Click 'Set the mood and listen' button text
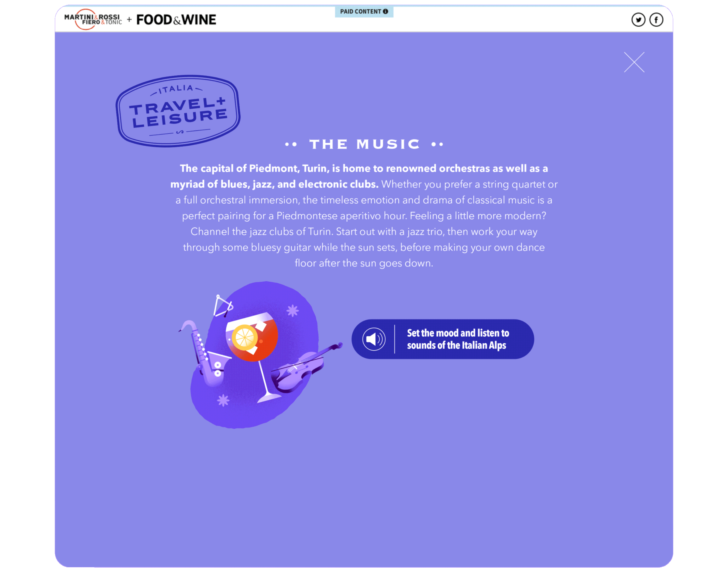This screenshot has height=572, width=728. click(x=457, y=339)
